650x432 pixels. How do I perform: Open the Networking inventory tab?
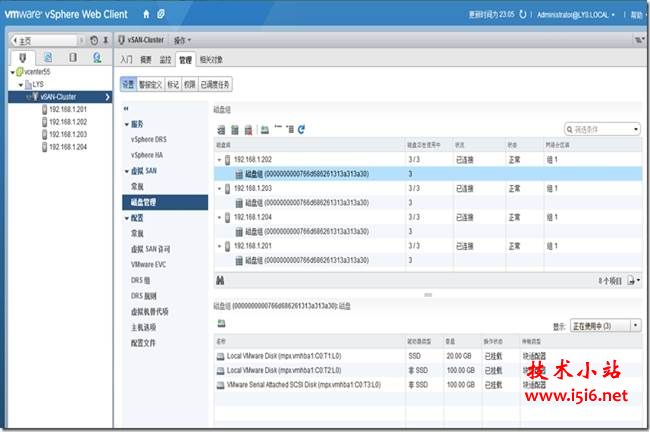[97, 57]
